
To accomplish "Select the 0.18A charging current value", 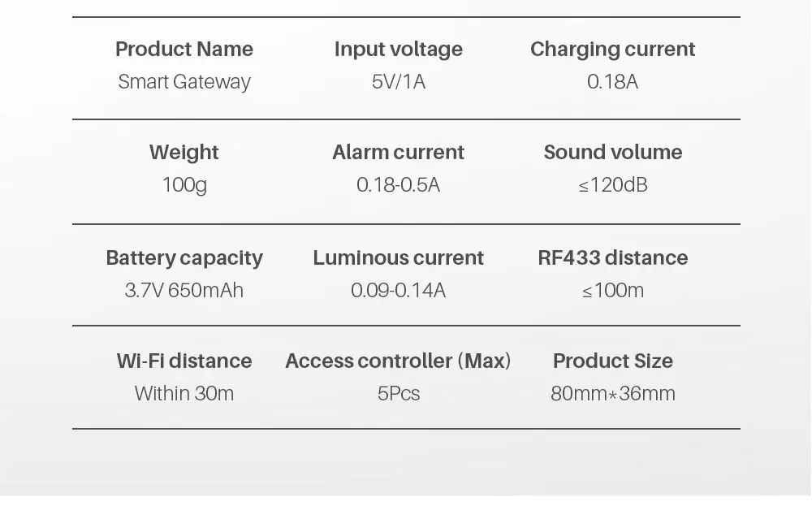I will 612,82.
